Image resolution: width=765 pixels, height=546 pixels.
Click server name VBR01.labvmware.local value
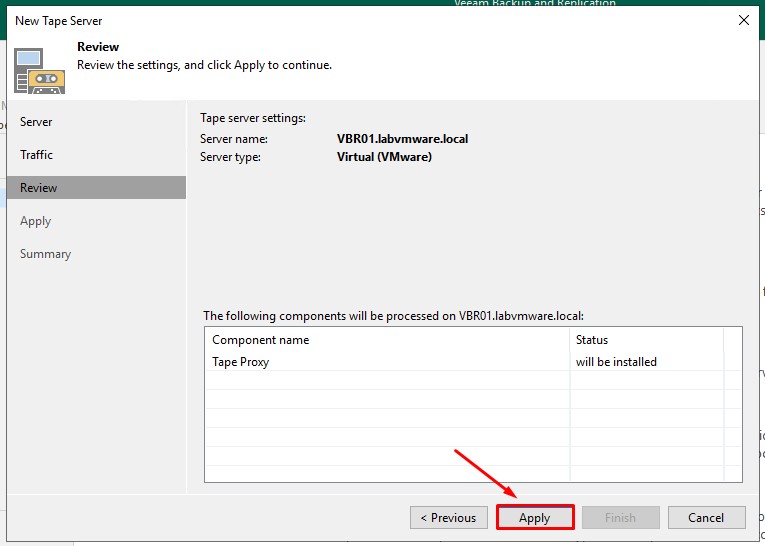coord(402,139)
